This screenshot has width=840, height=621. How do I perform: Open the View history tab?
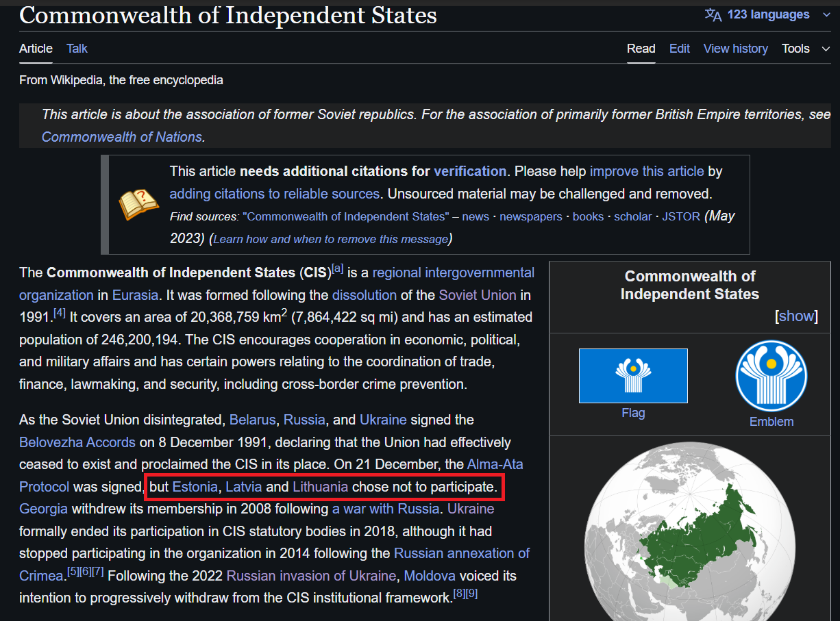pyautogui.click(x=735, y=49)
